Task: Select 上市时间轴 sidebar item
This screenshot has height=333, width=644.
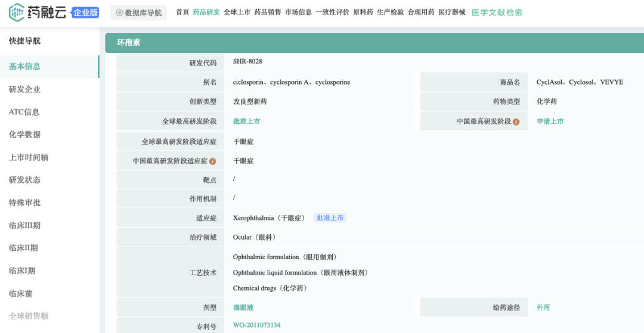Action: tap(29, 157)
